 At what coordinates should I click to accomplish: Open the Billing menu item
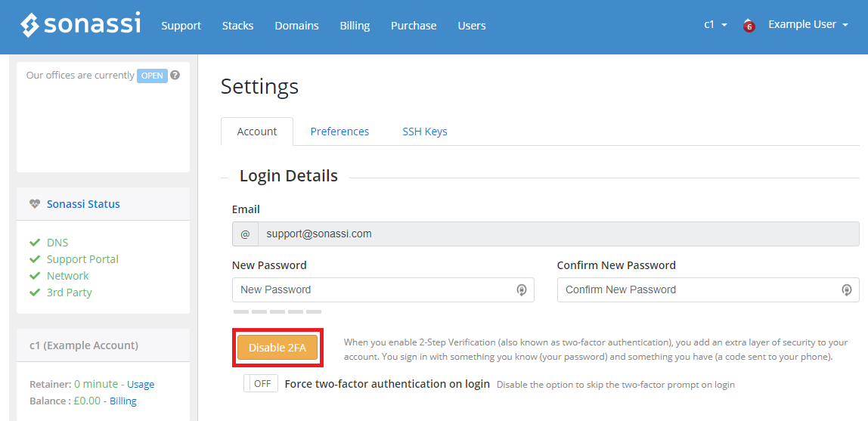(x=355, y=26)
